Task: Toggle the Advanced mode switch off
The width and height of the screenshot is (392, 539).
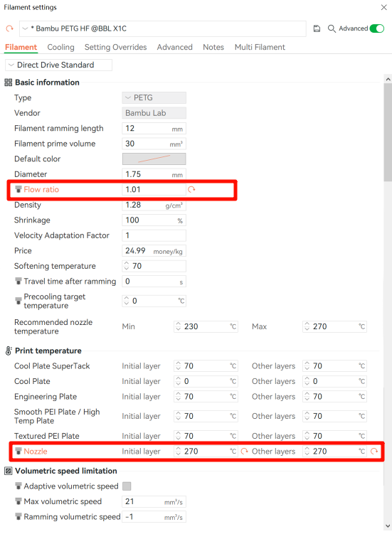Action: click(x=377, y=28)
